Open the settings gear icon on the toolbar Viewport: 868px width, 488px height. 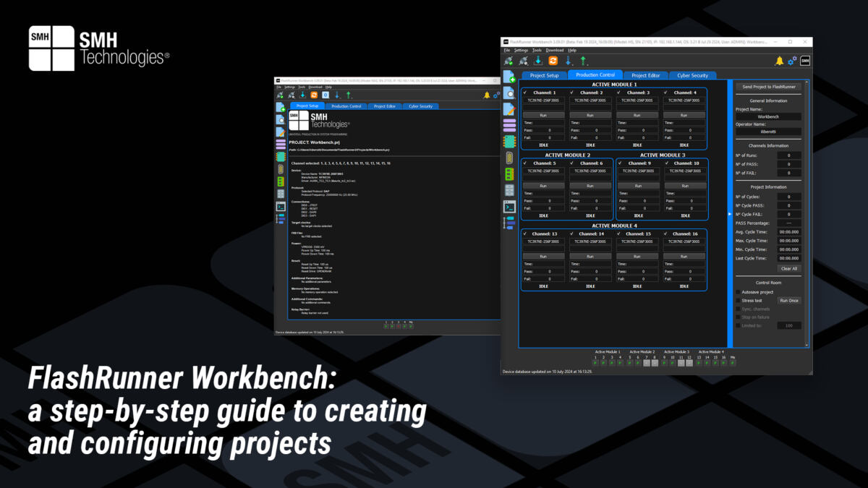(791, 60)
